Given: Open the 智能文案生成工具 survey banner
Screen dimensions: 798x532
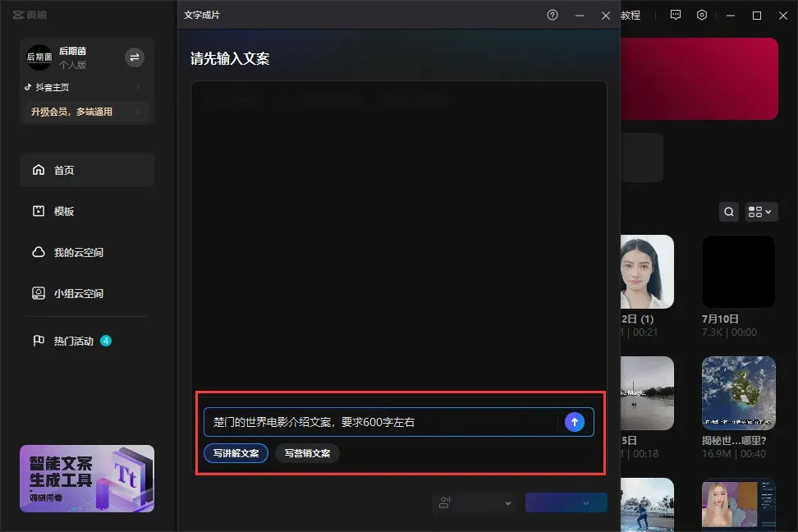Looking at the screenshot, I should [x=87, y=479].
